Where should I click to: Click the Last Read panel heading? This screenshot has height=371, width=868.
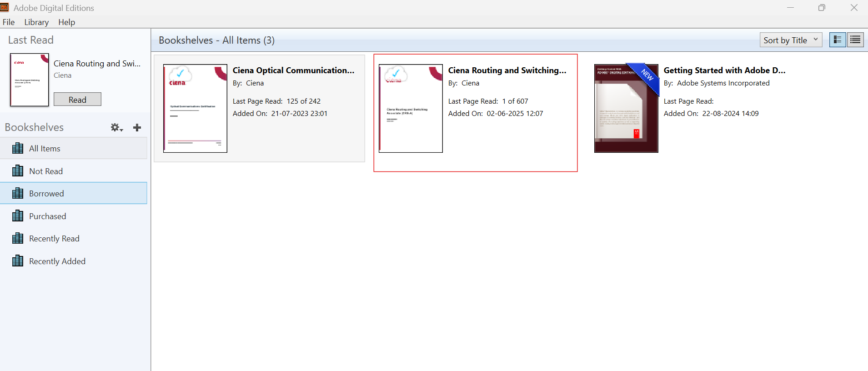(x=30, y=40)
